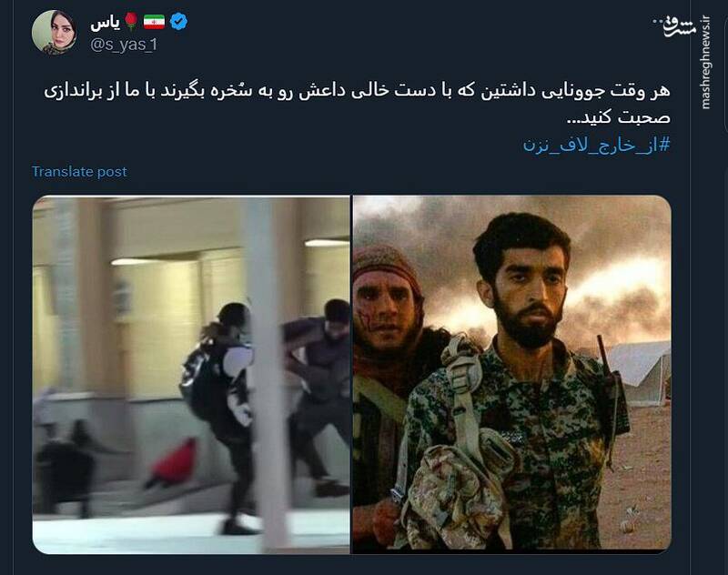
Task: Click Translate post link
Action: pyautogui.click(x=79, y=172)
